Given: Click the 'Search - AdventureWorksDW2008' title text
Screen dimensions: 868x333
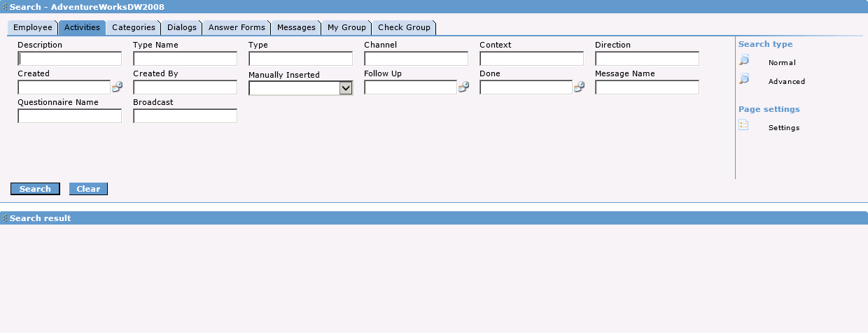Looking at the screenshot, I should [87, 6].
